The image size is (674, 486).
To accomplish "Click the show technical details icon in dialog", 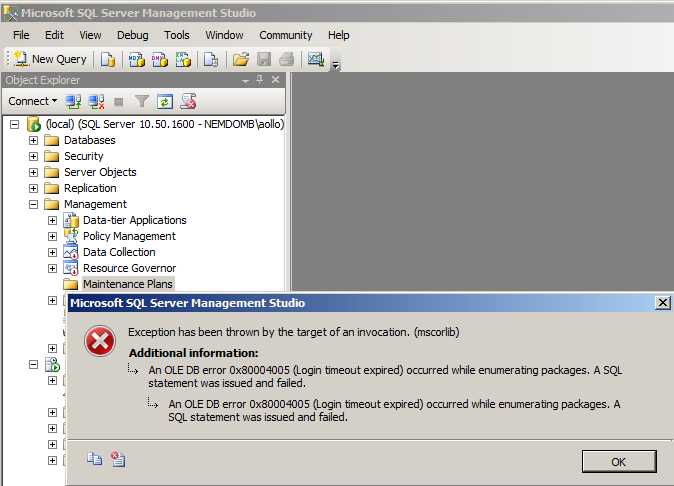I will 118,459.
